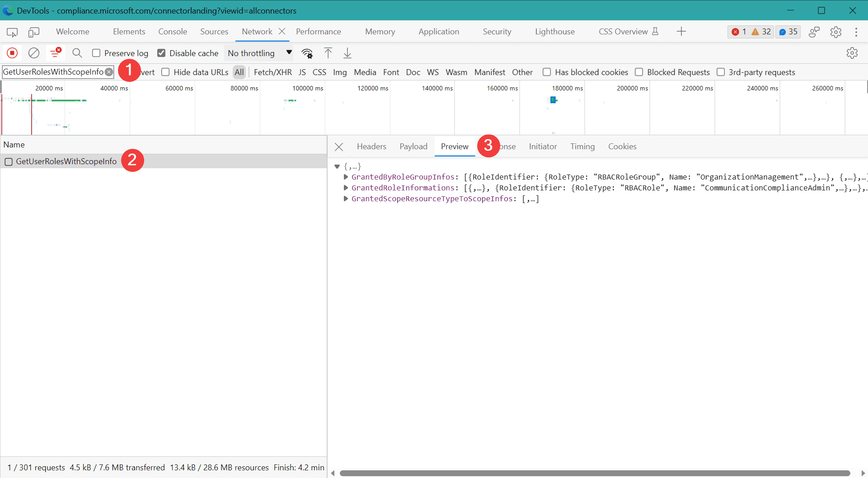Open the Memory tab
This screenshot has height=478, width=868.
coord(380,32)
